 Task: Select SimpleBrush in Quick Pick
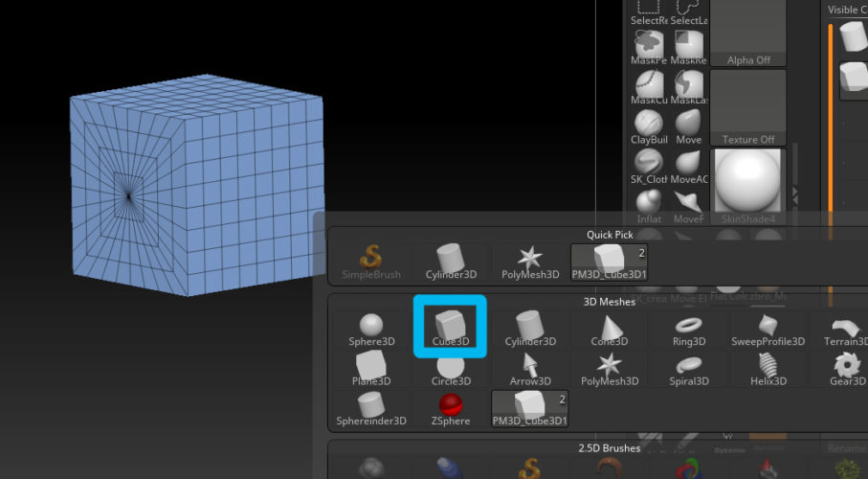point(371,262)
